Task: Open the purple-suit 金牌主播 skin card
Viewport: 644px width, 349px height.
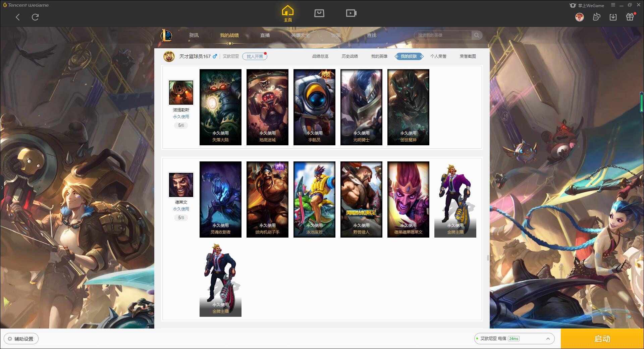Action: (455, 199)
